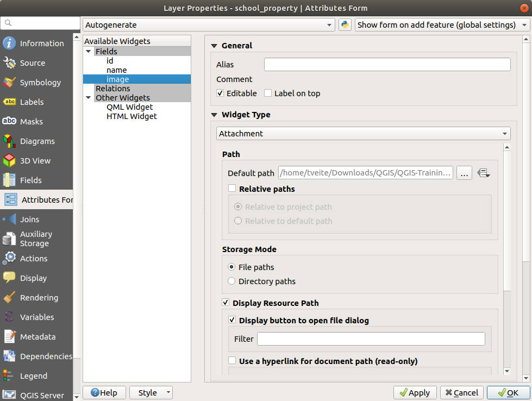Select HTML Widget in Available Widgets
The height and width of the screenshot is (401, 532).
(x=132, y=116)
